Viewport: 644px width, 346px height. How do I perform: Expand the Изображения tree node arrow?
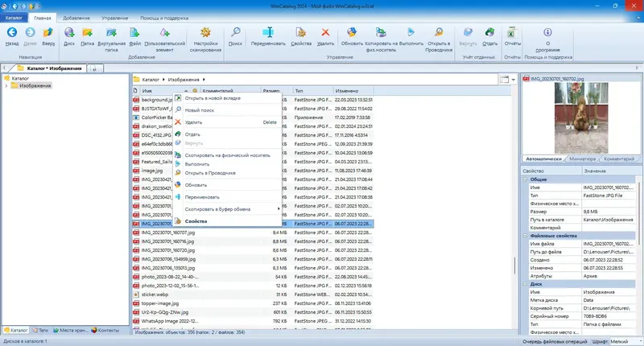pyautogui.click(x=6, y=86)
